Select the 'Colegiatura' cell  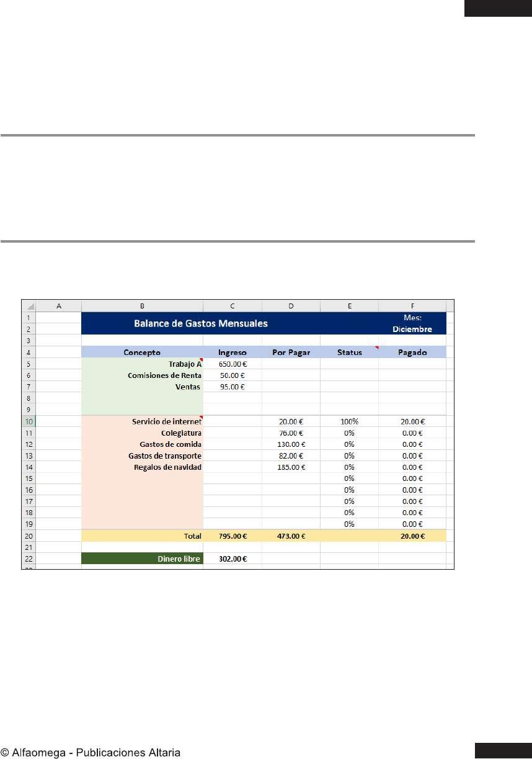tap(142, 433)
